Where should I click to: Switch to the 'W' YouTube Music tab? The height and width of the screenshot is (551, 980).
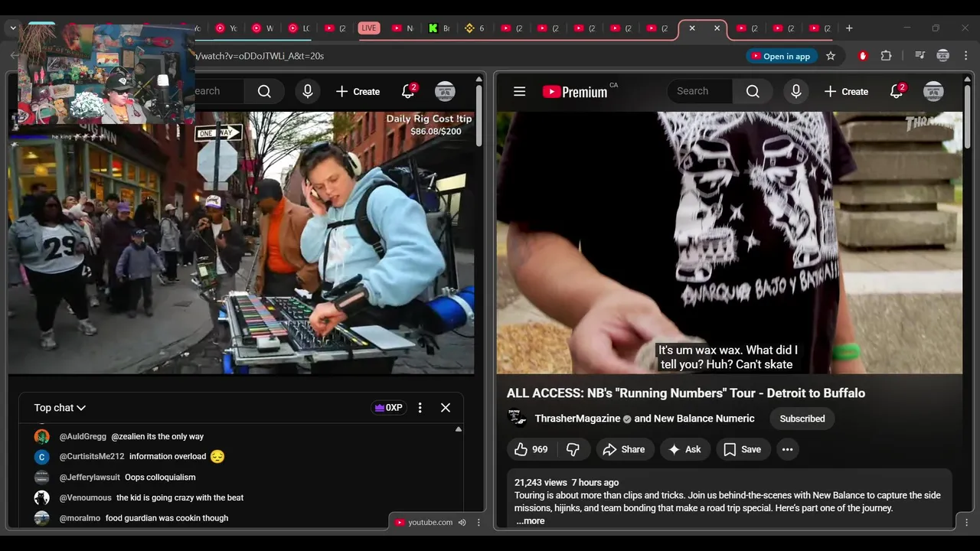click(x=263, y=28)
